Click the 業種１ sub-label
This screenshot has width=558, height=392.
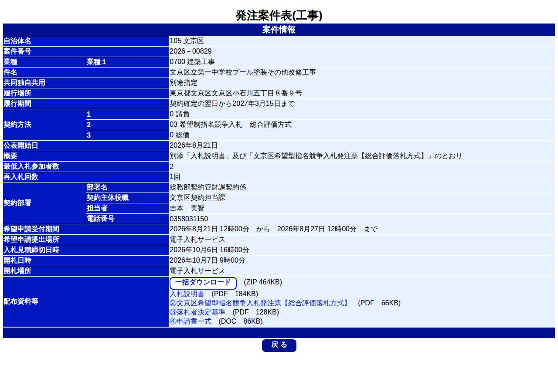tap(127, 62)
